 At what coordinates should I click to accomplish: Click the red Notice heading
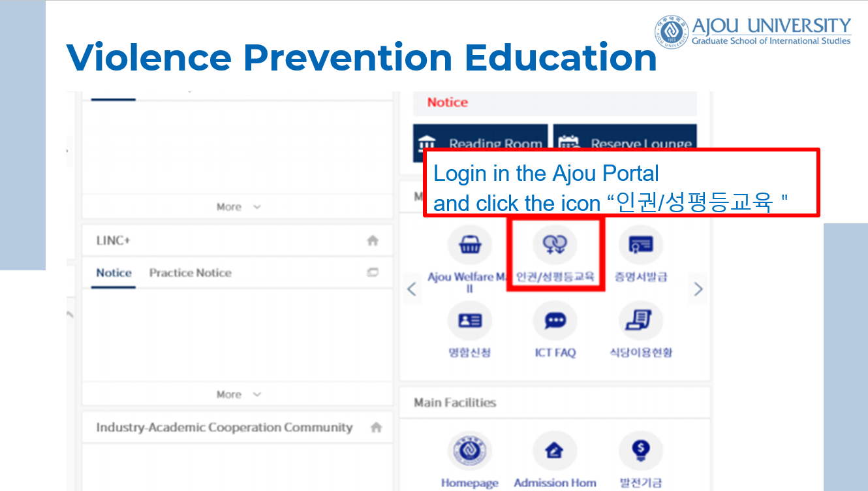(448, 103)
